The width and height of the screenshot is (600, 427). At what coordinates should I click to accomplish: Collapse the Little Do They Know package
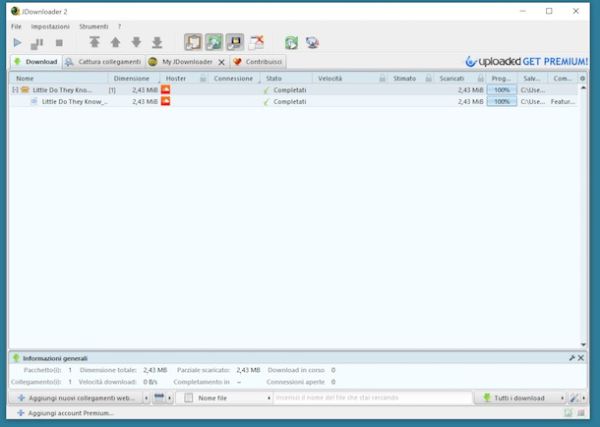coord(15,90)
